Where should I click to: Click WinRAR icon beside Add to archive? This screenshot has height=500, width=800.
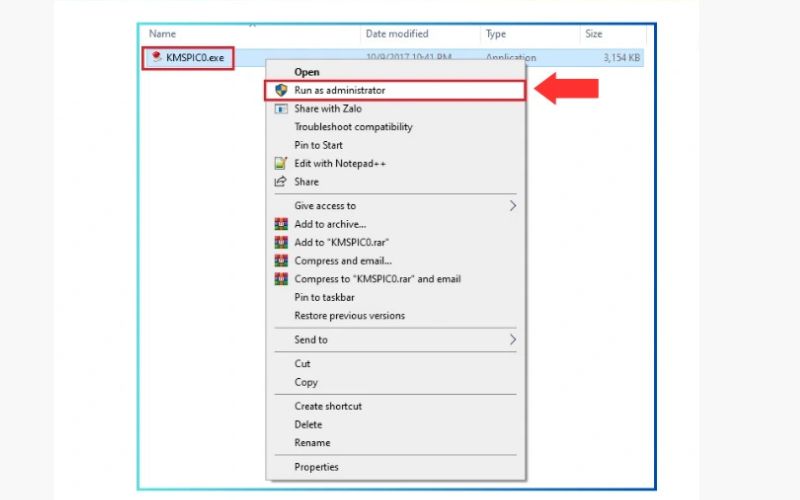coord(281,224)
